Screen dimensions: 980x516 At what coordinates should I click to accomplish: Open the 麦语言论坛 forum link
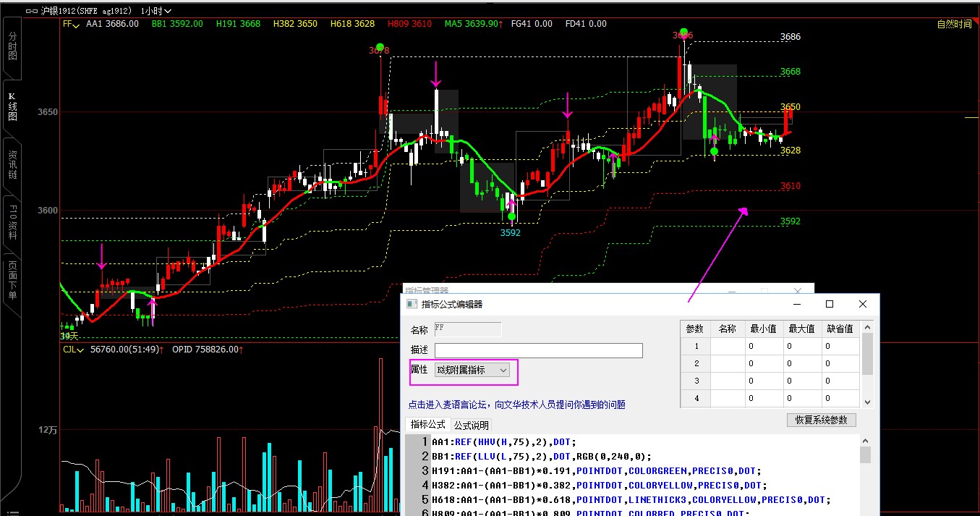coord(516,405)
